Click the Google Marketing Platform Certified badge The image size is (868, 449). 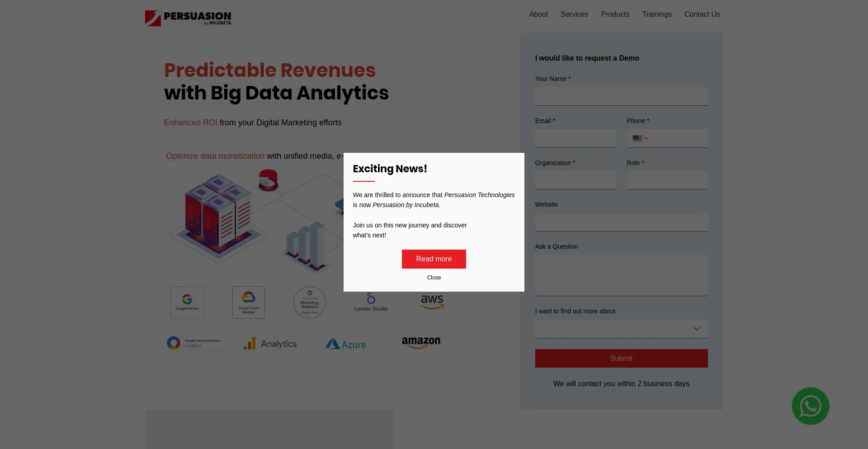pyautogui.click(x=194, y=343)
